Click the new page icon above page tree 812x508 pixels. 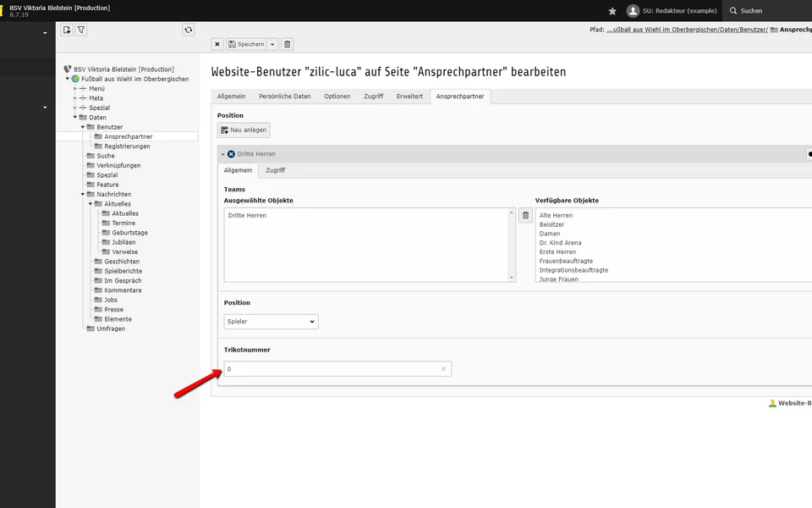67,30
